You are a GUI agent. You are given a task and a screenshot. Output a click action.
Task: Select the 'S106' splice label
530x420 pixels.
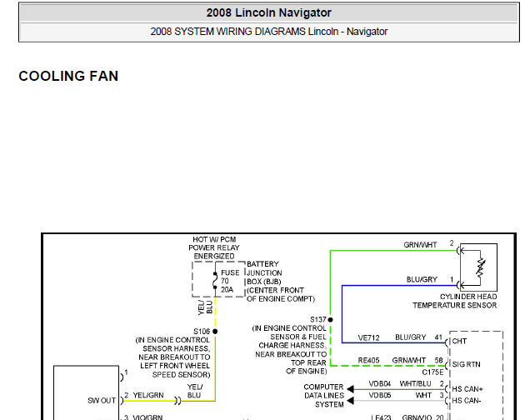pyautogui.click(x=202, y=332)
